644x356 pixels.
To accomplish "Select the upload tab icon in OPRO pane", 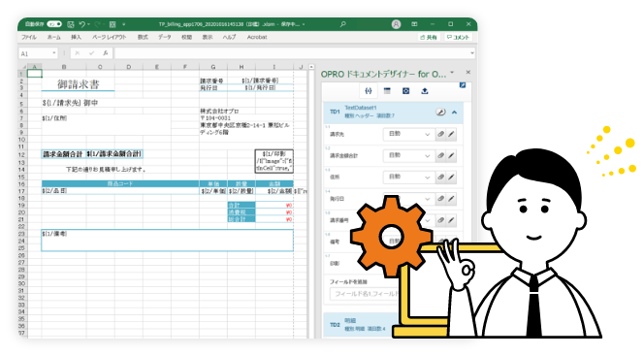I will point(425,91).
